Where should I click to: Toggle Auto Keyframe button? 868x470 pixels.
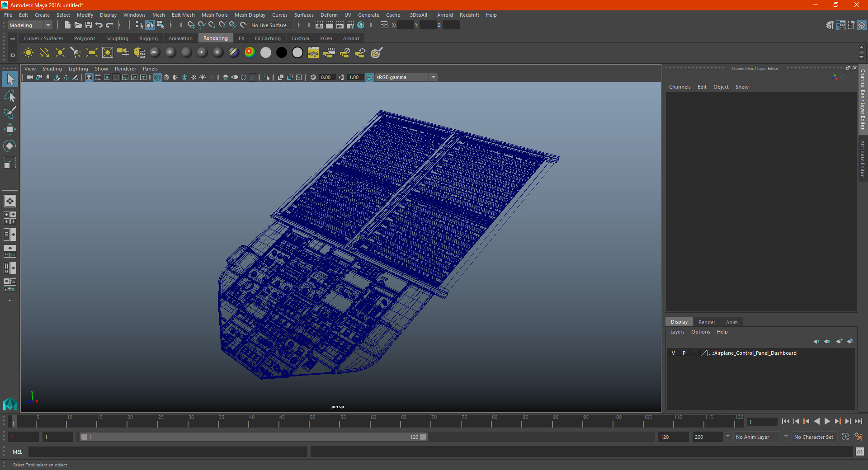pyautogui.click(x=845, y=437)
